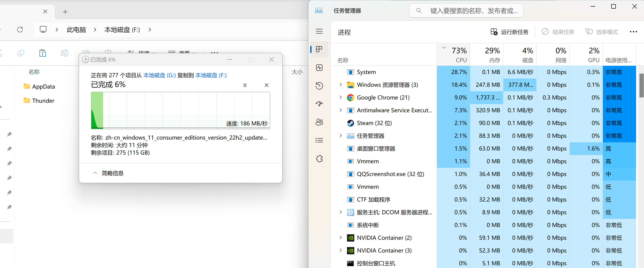Open the App history panel

coord(319,85)
